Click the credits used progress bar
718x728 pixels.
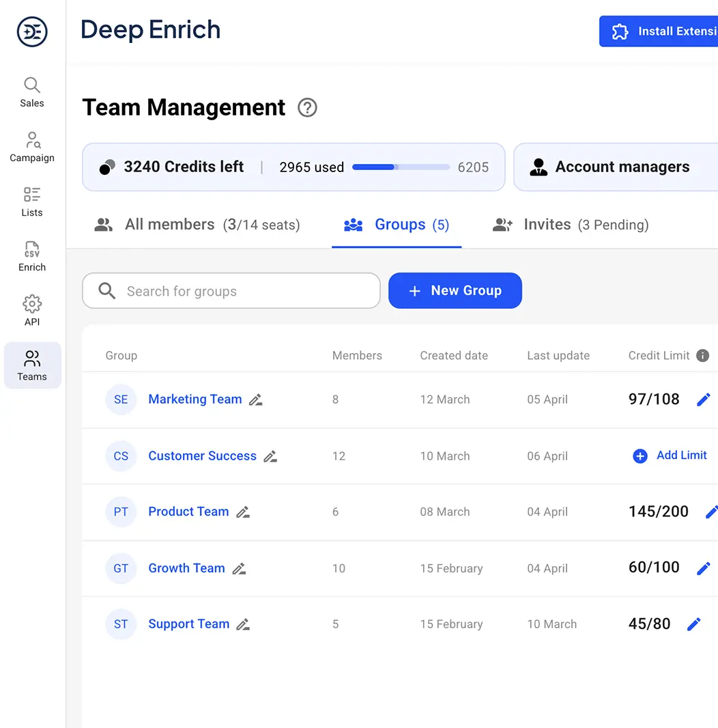point(401,167)
